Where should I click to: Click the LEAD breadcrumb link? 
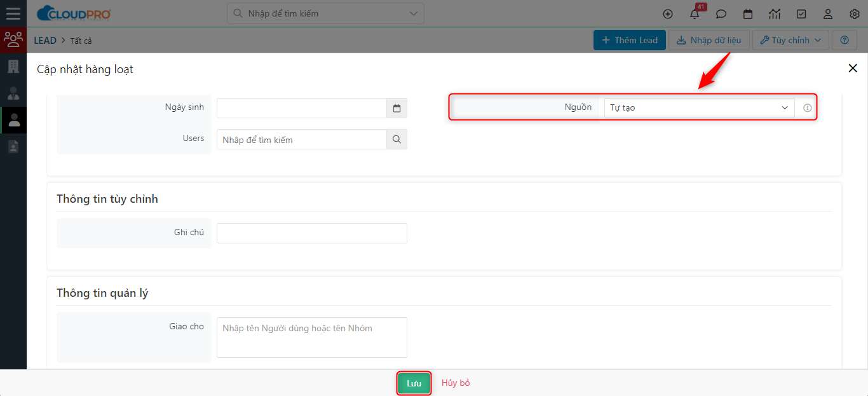(x=45, y=40)
